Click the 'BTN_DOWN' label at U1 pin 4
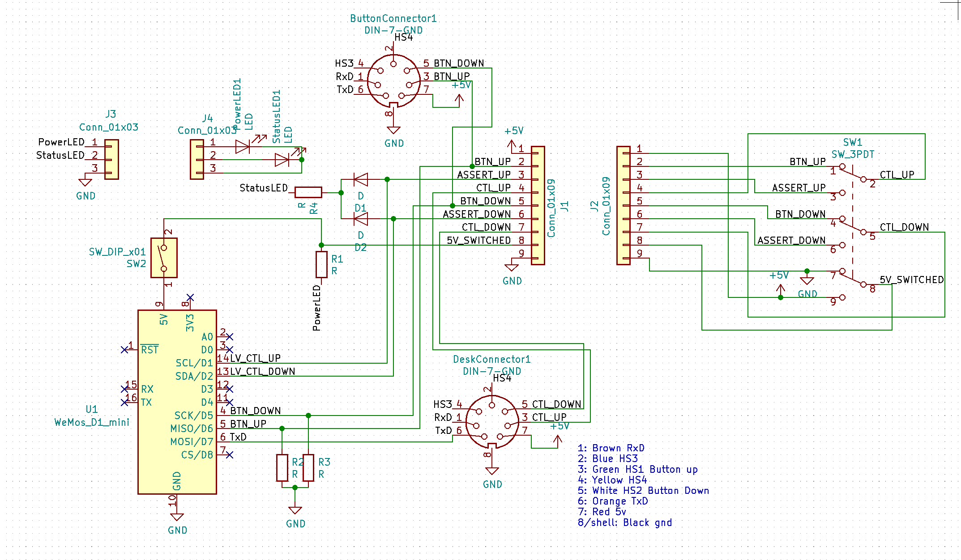Image resolution: width=961 pixels, height=560 pixels. point(256,411)
